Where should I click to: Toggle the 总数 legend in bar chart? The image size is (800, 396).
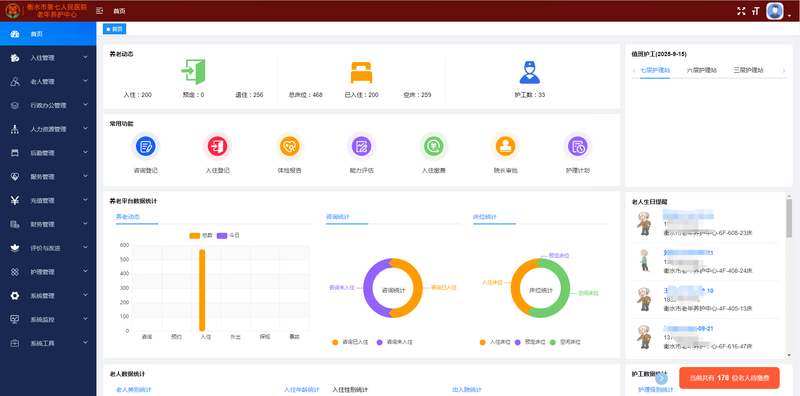coord(202,235)
